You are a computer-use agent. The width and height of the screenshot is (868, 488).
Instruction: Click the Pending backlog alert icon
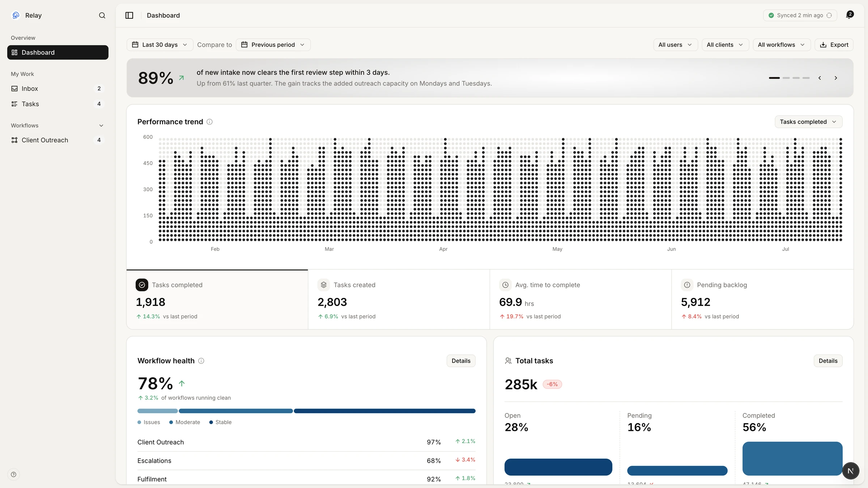tap(687, 285)
